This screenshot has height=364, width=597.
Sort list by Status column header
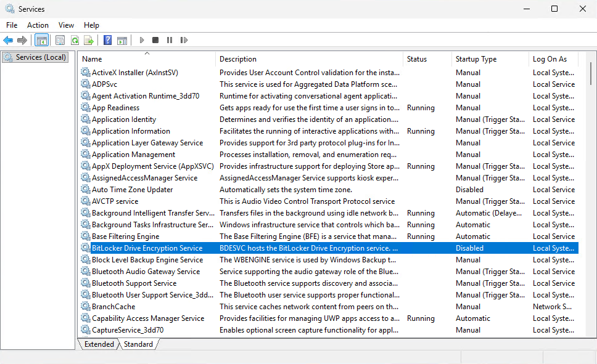[417, 59]
